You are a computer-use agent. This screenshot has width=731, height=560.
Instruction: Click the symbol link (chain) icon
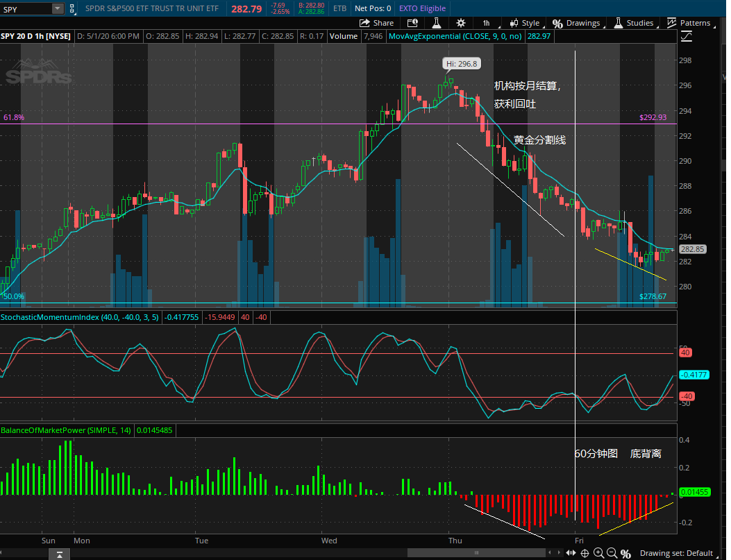[72, 8]
